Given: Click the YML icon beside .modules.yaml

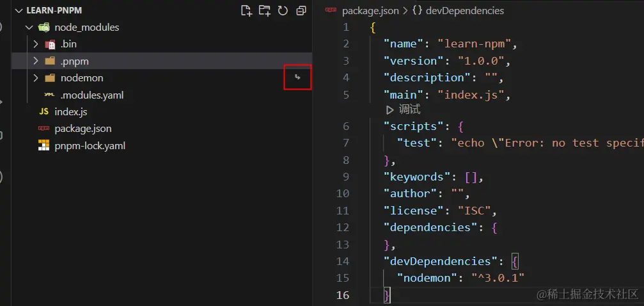Looking at the screenshot, I should [x=49, y=95].
